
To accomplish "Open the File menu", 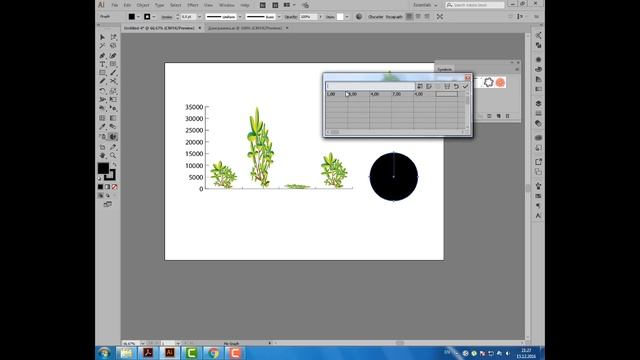I will point(115,5).
